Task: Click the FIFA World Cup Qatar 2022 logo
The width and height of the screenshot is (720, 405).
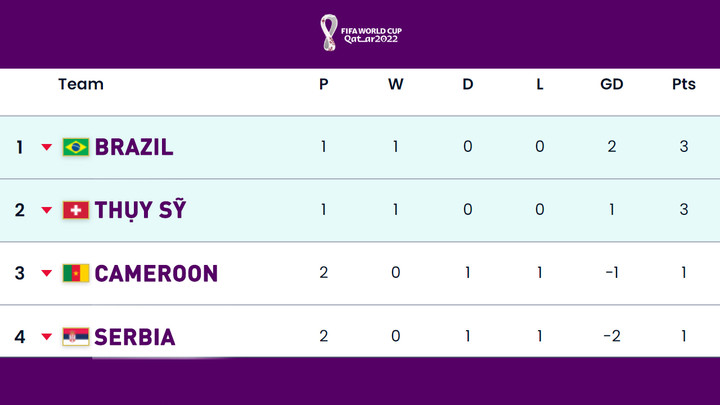Action: click(x=360, y=33)
